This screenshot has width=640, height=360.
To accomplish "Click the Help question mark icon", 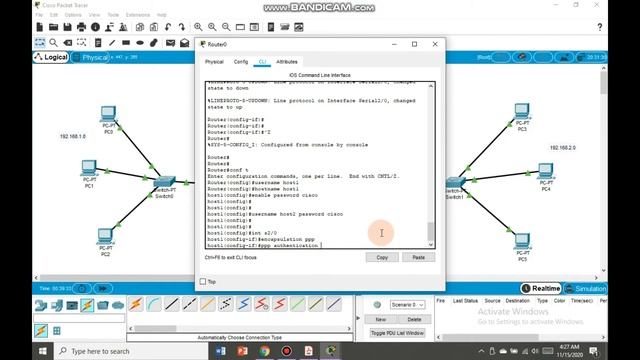I will pos(600,27).
